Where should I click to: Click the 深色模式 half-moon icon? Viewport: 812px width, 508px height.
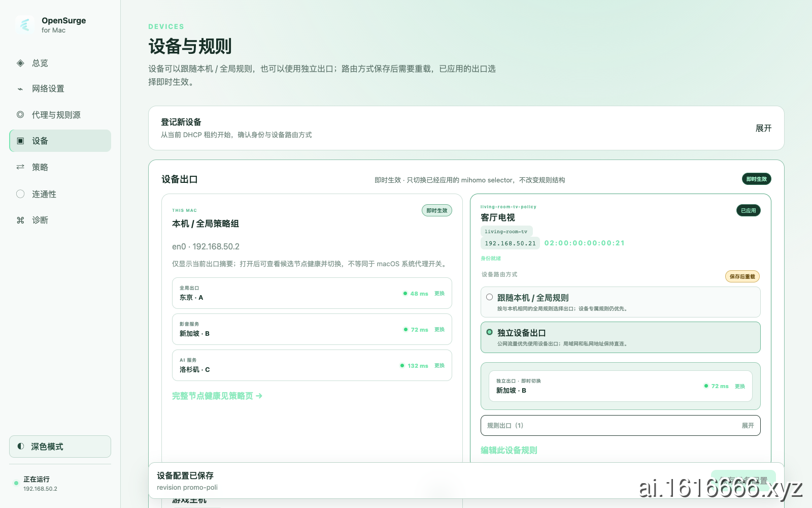[21, 447]
